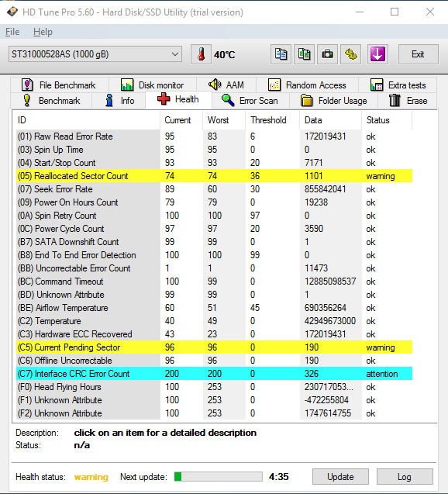This screenshot has width=448, height=494.
Task: Click the copy screenshot to clipboard icon
Action: 304,54
